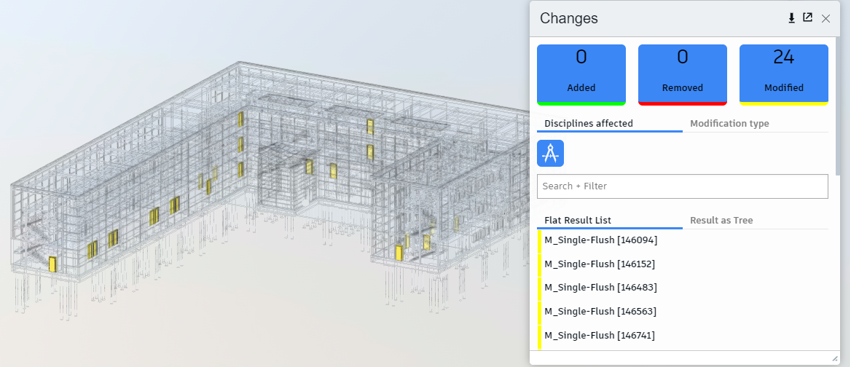Viewport: 850px width, 367px height.
Task: Select the Disciplines affected tab
Action: [589, 124]
